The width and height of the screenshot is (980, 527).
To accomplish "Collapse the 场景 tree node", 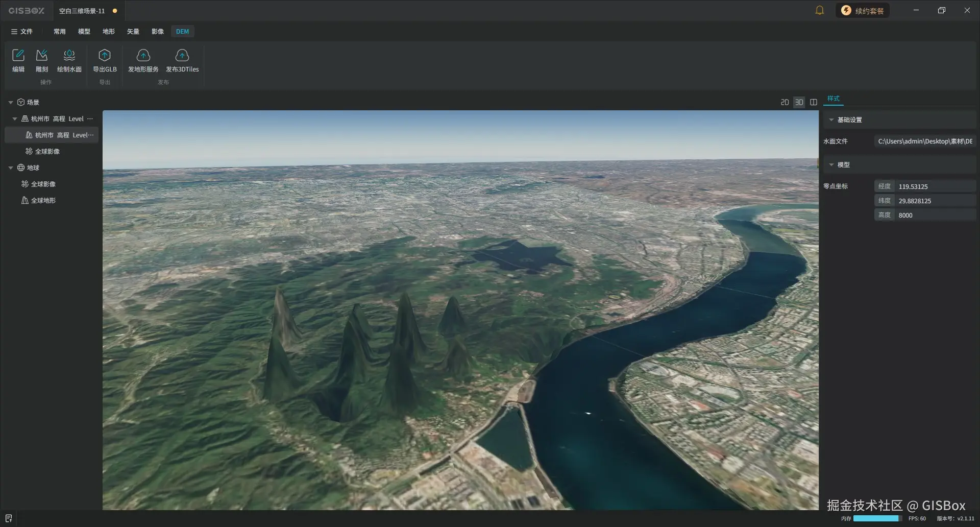I will [10, 102].
